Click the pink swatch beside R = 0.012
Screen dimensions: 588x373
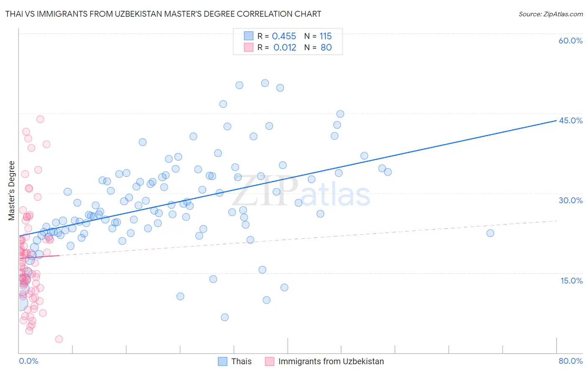coord(249,47)
